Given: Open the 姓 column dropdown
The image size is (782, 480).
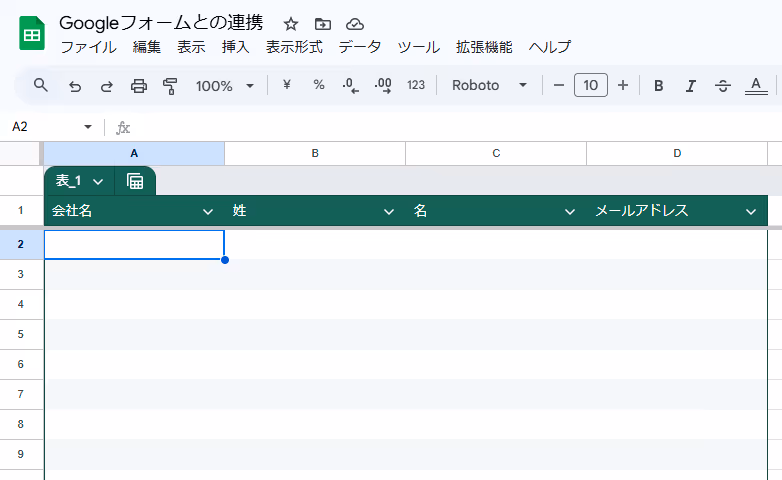Looking at the screenshot, I should click(x=389, y=212).
